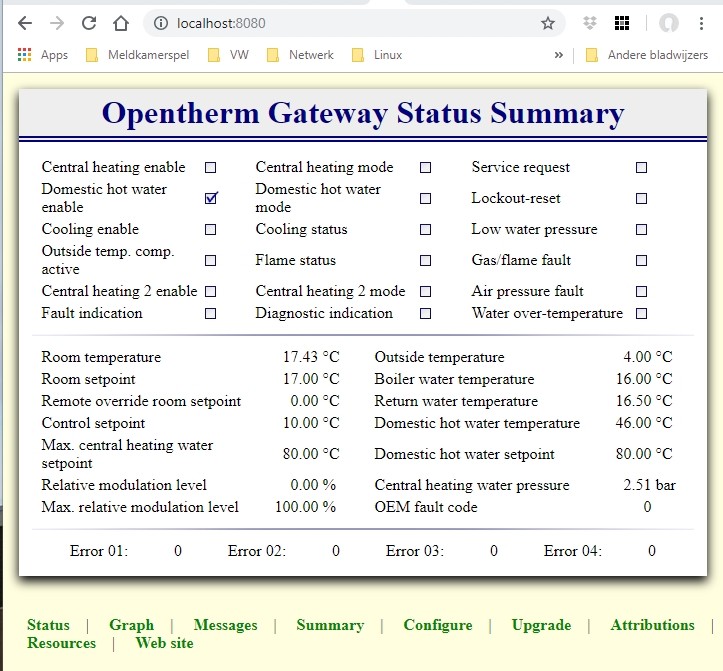Click the Outside temperature value 4.00 °C

click(647, 357)
